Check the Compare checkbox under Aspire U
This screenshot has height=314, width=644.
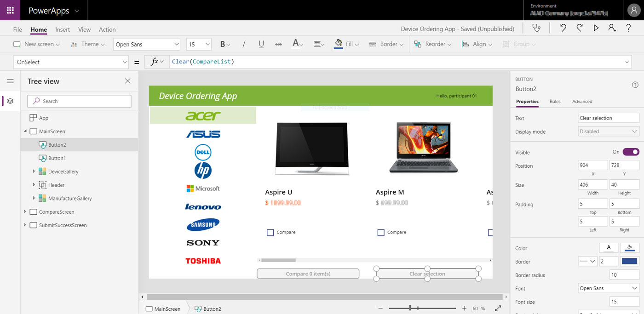270,232
